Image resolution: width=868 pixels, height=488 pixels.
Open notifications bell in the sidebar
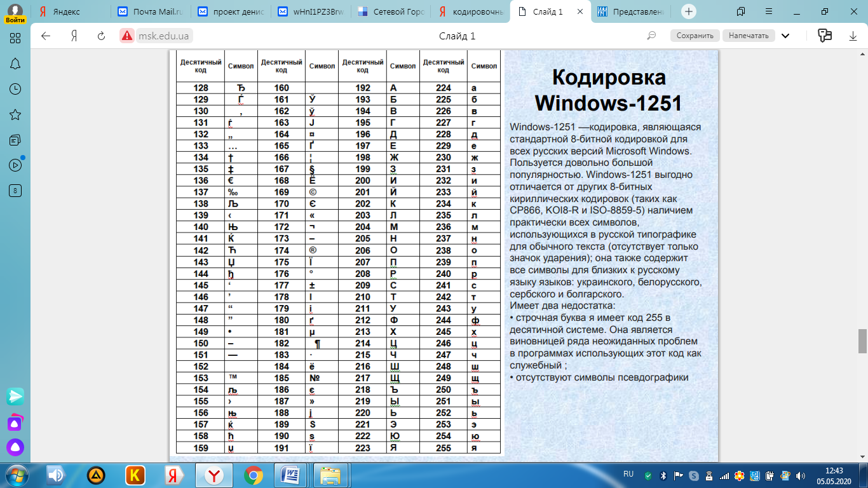pyautogui.click(x=16, y=64)
